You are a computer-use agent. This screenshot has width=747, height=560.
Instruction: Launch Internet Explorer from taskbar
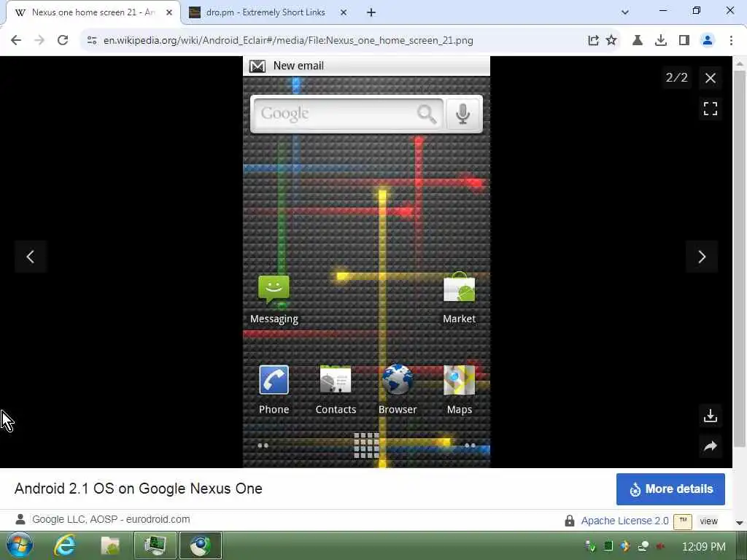click(x=65, y=545)
